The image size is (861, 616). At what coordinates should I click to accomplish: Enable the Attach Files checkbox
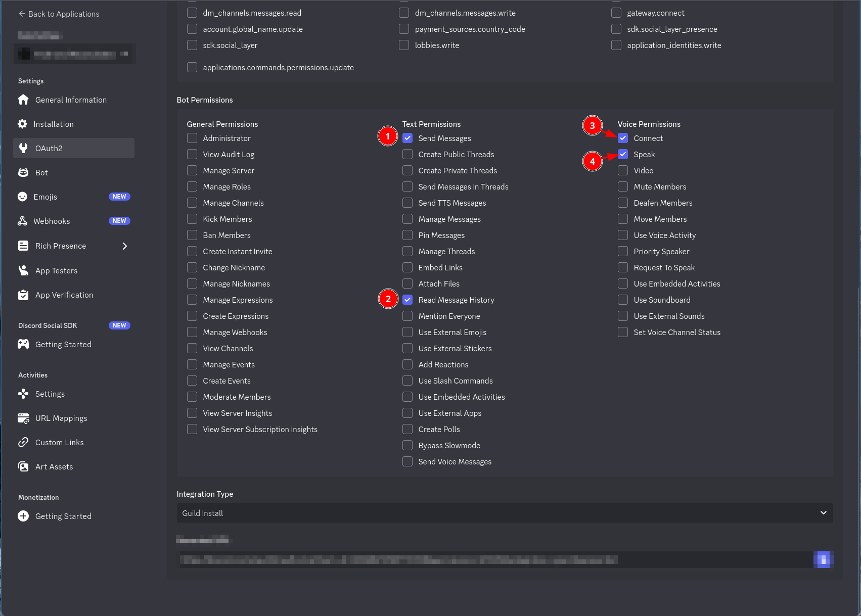click(407, 283)
